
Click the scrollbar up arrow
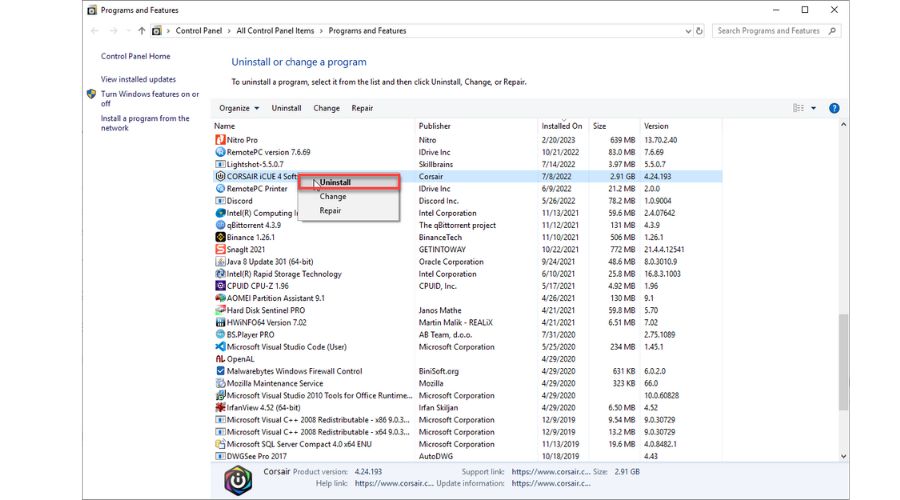[843, 124]
